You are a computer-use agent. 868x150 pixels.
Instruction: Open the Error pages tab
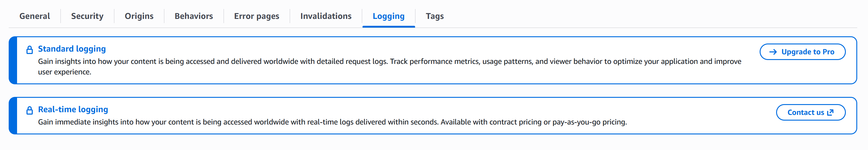coord(257,16)
